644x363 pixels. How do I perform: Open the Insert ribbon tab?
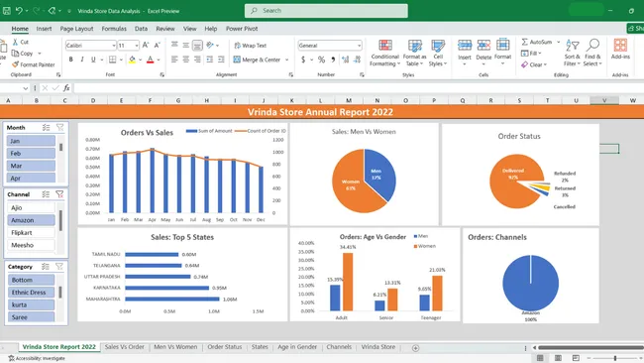click(x=44, y=29)
